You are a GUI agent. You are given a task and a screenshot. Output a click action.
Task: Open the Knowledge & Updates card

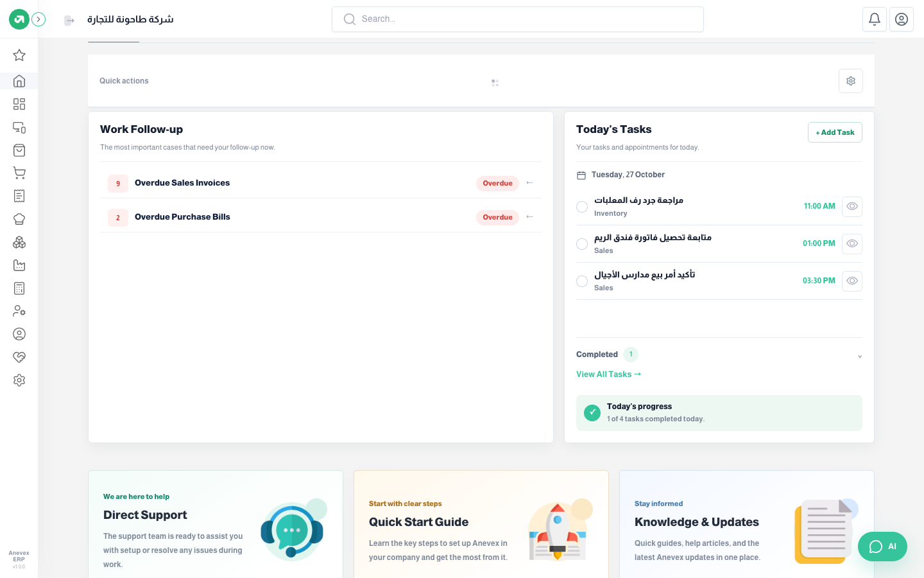click(x=747, y=525)
